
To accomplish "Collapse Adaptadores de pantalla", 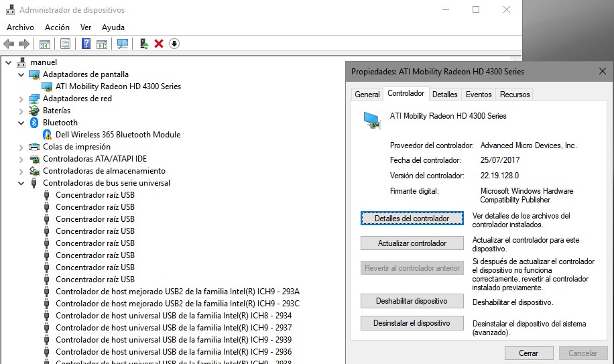I will [x=21, y=75].
